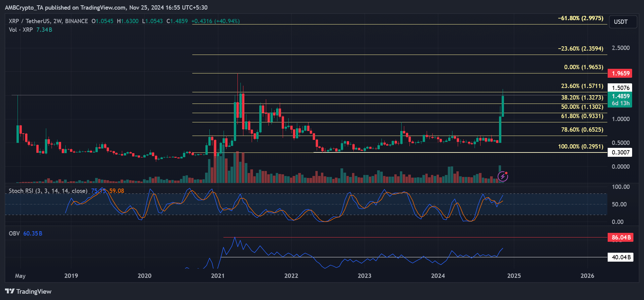
Task: Click the 2021 label on time axis
Action: (218, 276)
